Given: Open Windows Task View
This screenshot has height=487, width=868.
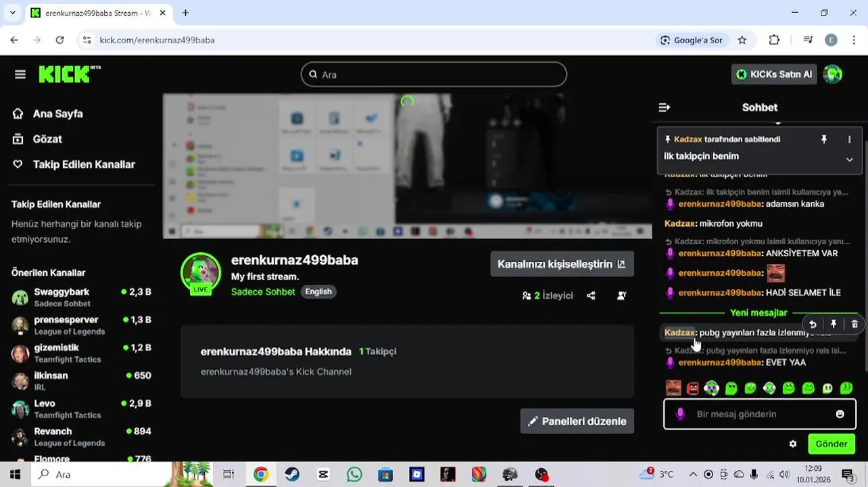Looking at the screenshot, I should [228, 474].
